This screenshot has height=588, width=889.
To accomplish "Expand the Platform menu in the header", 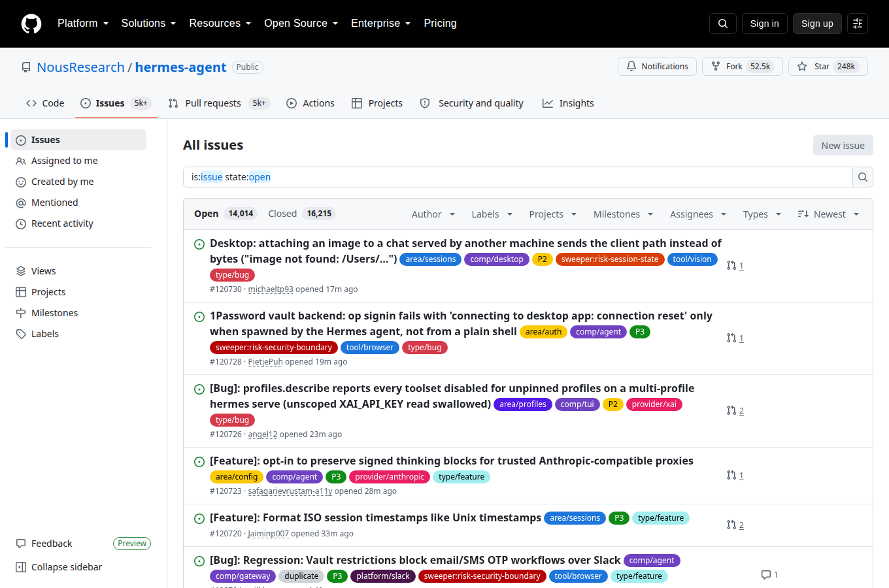I will [83, 24].
